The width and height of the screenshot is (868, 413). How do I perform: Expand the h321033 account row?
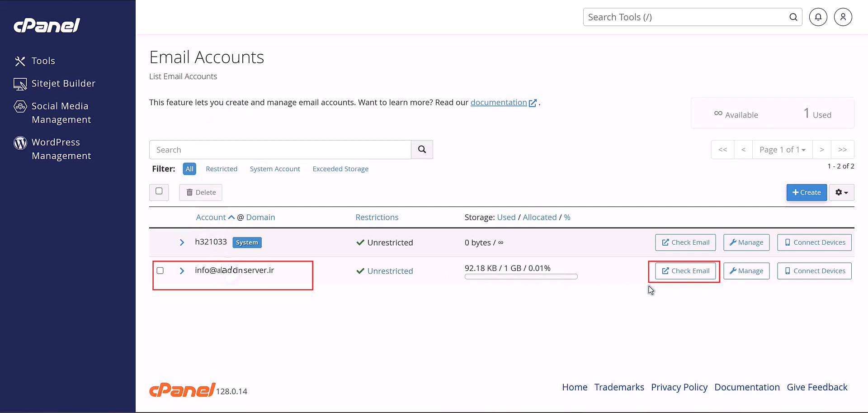(182, 242)
